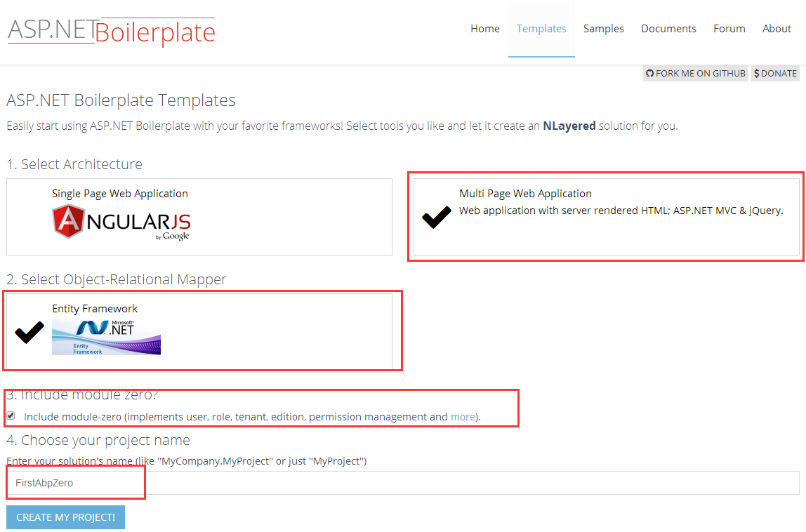Select Single Page Web Application architecture
The width and height of the screenshot is (806, 532).
(x=199, y=217)
